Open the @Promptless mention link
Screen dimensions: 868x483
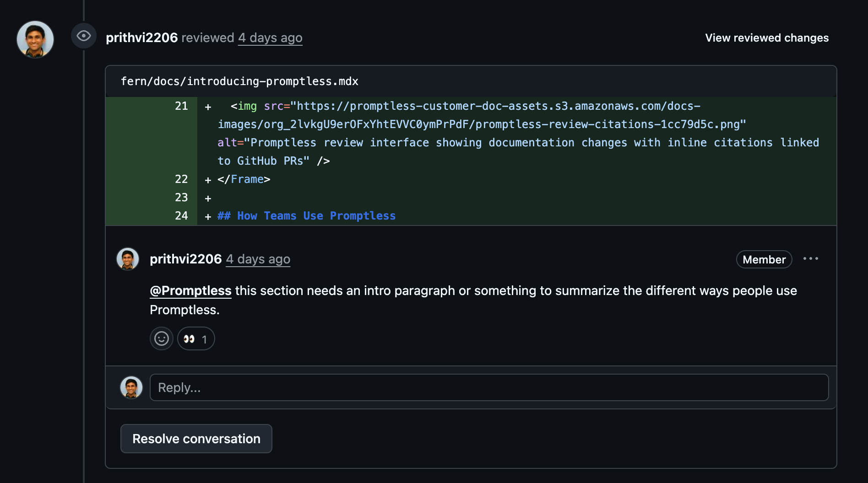pyautogui.click(x=190, y=290)
